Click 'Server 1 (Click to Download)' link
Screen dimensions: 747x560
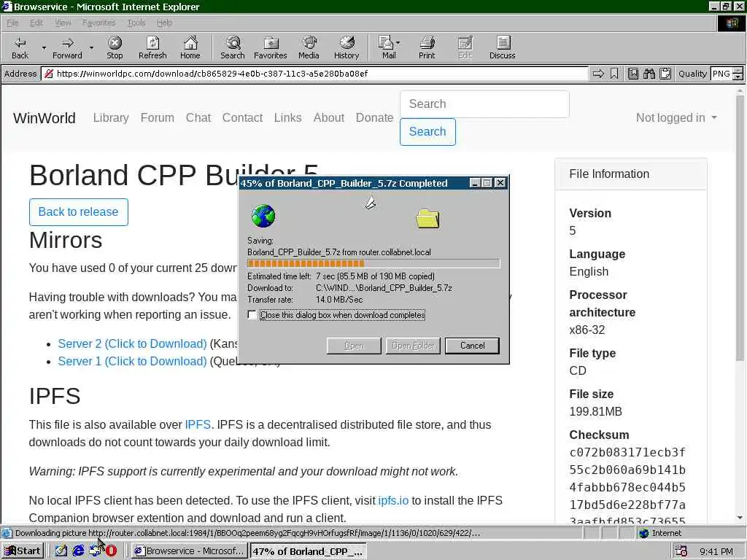click(132, 362)
